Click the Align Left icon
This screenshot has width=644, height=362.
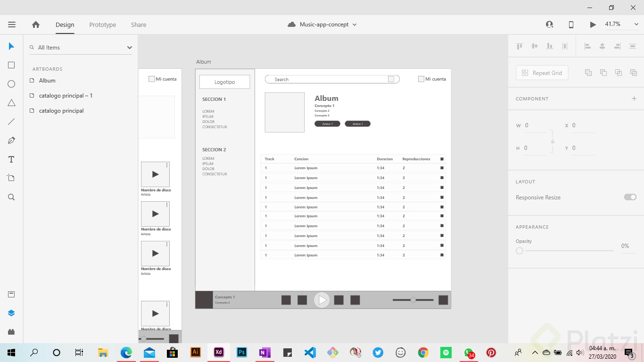(587, 46)
